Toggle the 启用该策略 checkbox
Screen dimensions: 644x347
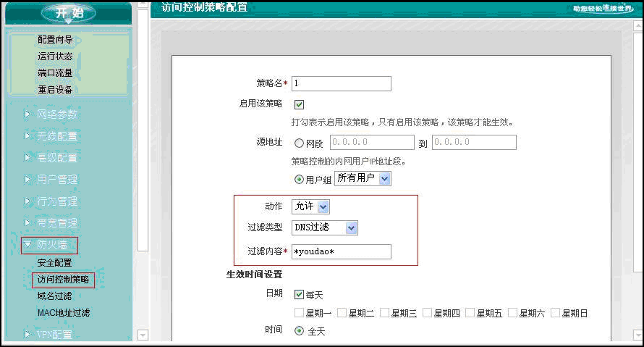point(299,104)
